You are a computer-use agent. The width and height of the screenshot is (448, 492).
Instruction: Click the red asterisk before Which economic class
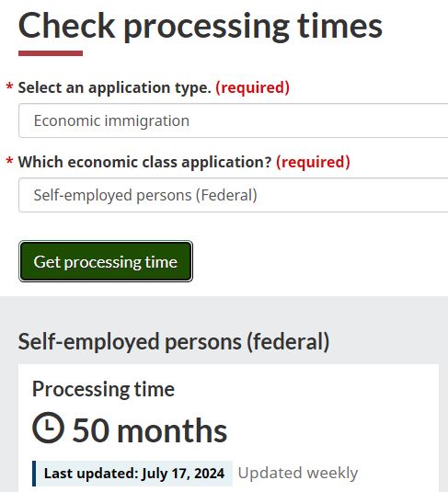pyautogui.click(x=10, y=161)
